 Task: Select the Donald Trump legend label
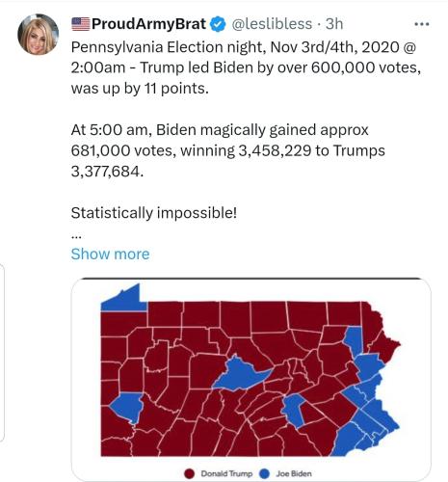(x=226, y=473)
